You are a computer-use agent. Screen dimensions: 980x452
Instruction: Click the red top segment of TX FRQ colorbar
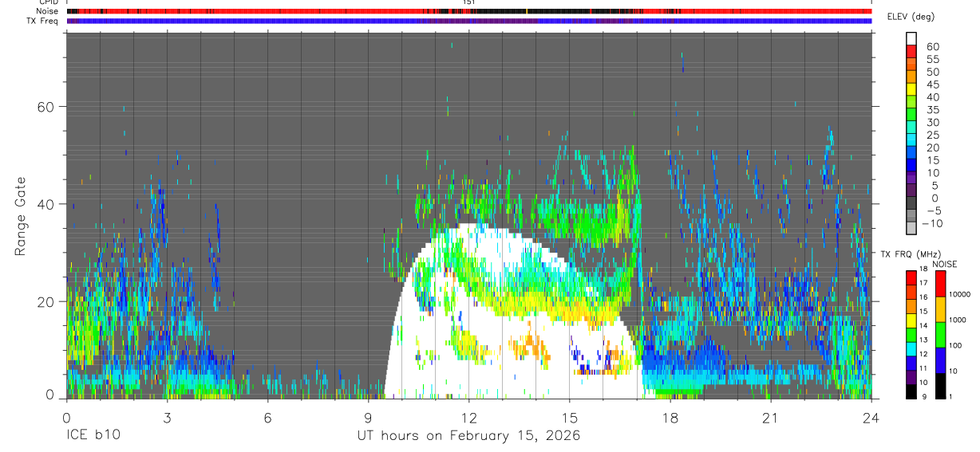(x=911, y=277)
